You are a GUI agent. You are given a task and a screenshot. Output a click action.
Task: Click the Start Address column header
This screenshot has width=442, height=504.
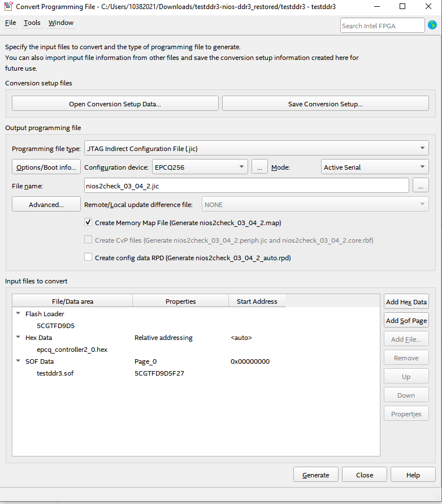[x=257, y=301]
